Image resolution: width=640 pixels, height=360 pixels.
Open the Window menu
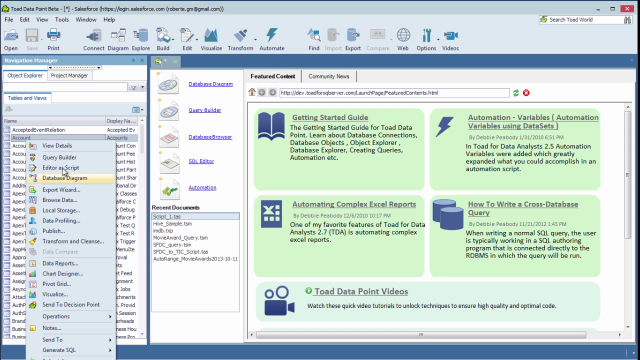point(86,20)
